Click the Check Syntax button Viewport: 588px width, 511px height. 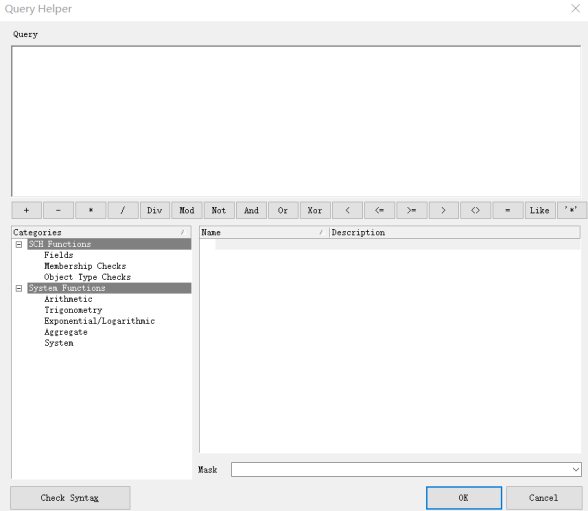tap(70, 498)
